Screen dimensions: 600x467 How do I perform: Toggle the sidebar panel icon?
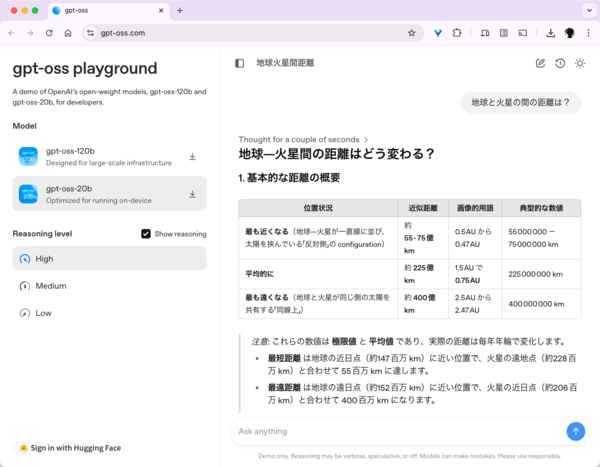pos(239,63)
